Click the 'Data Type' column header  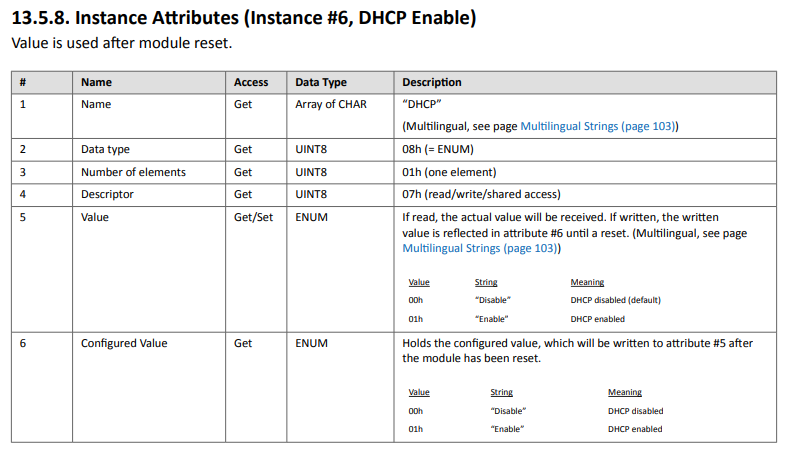pos(321,82)
